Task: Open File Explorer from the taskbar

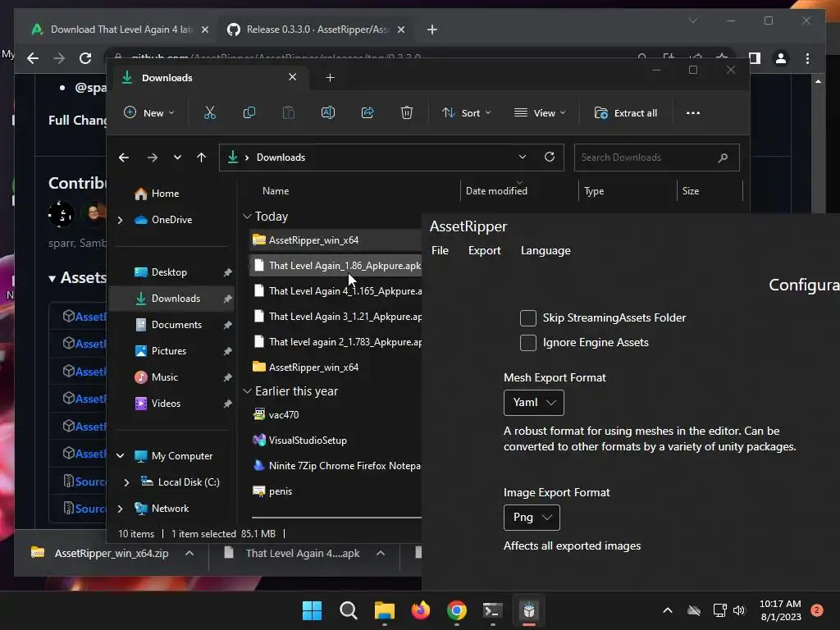Action: click(384, 610)
